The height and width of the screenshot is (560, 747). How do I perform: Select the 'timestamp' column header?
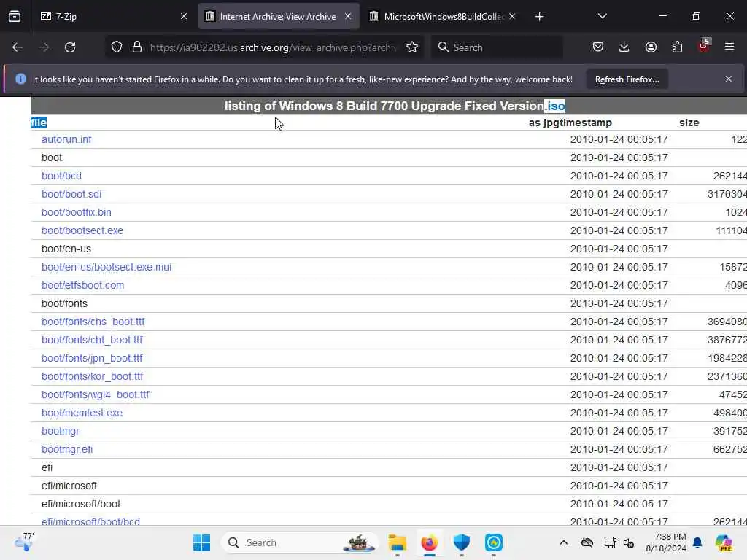pyautogui.click(x=585, y=122)
